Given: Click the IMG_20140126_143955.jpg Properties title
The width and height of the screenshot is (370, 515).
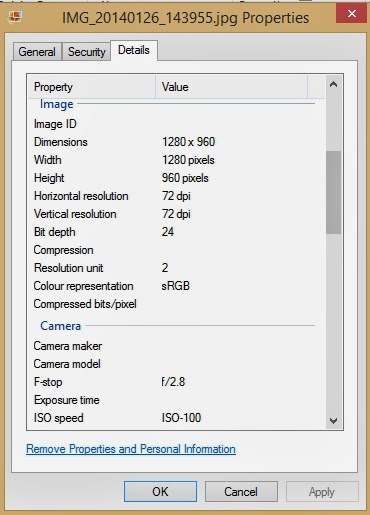Looking at the screenshot, I should tap(186, 18).
